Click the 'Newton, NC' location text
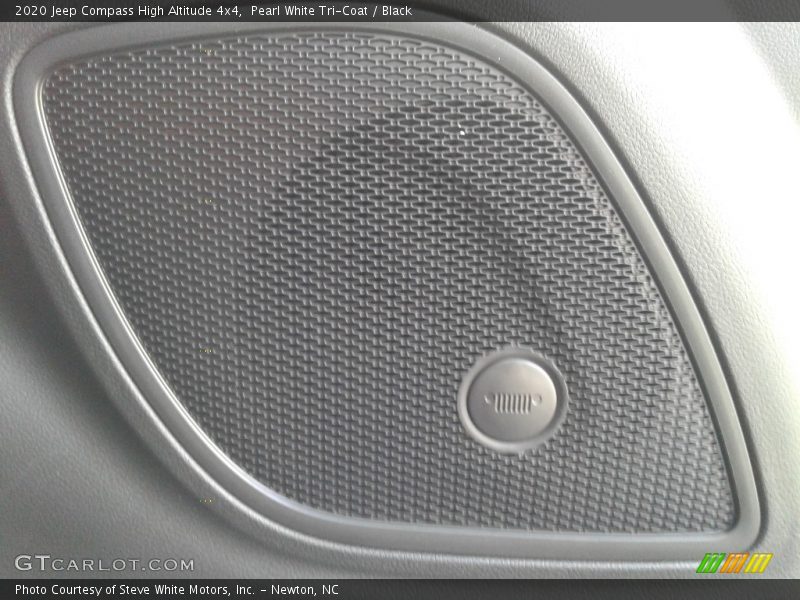The image size is (800, 600). (305, 590)
